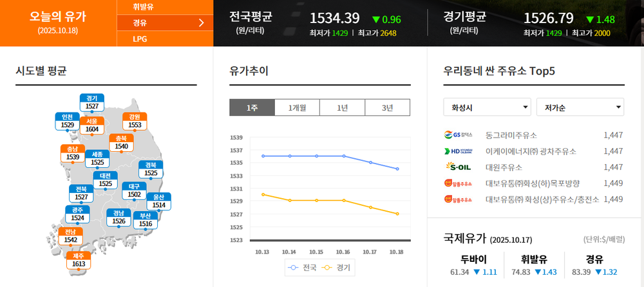This screenshot has width=644, height=287.
Task: Select 휘발유 fuel type
Action: click(143, 7)
